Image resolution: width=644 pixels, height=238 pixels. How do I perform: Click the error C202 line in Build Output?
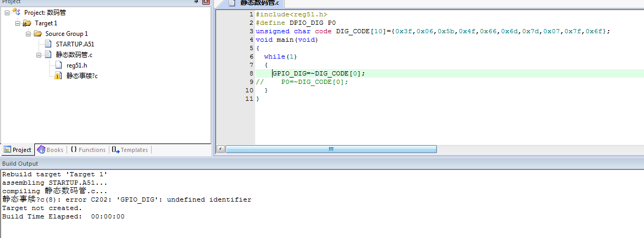pyautogui.click(x=127, y=199)
